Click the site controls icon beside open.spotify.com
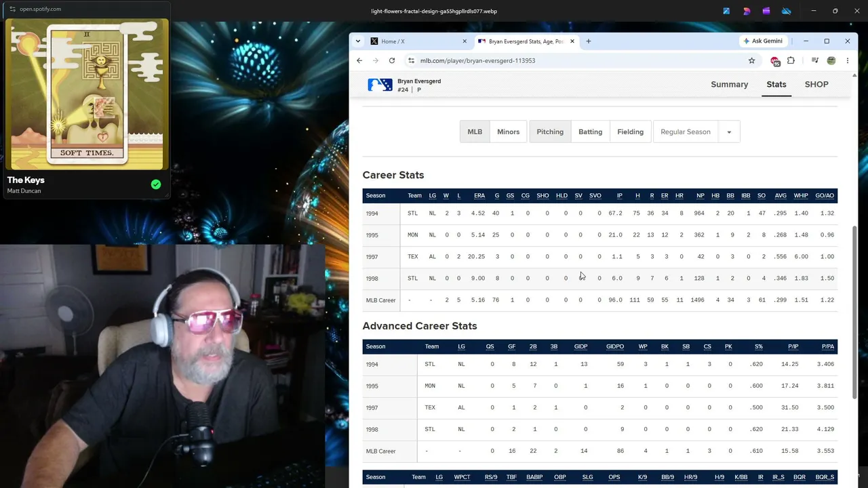The image size is (868, 488). 12,9
